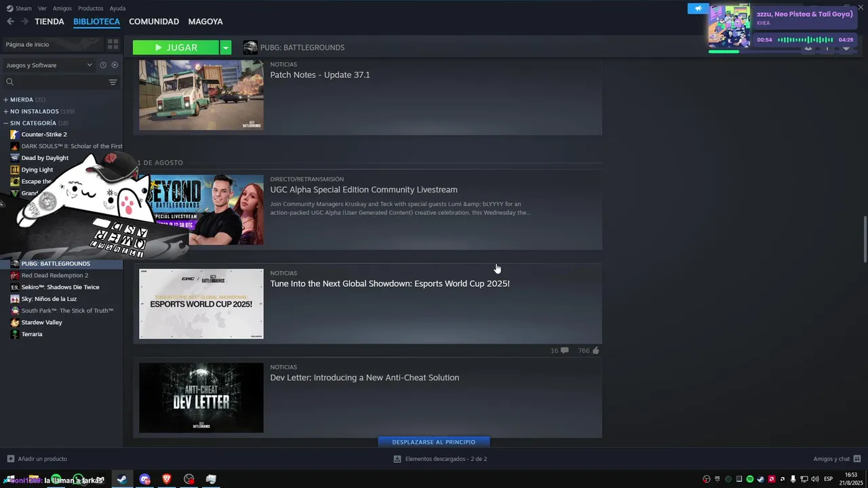
Task: Click Discord icon in Windows taskbar
Action: [144, 479]
